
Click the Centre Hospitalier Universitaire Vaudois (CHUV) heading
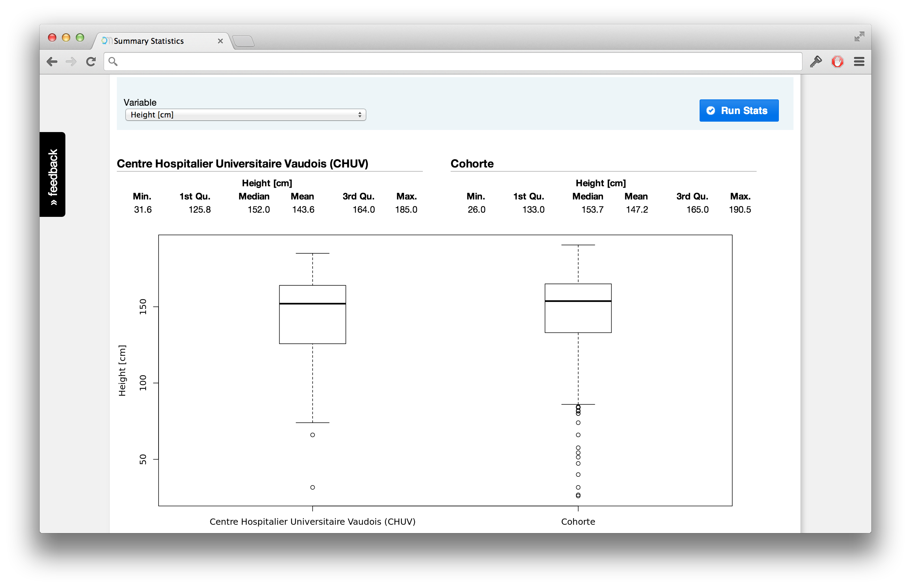tap(243, 164)
